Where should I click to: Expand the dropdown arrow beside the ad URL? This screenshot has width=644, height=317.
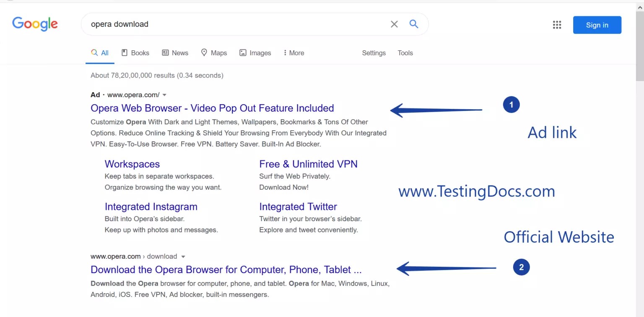(164, 95)
